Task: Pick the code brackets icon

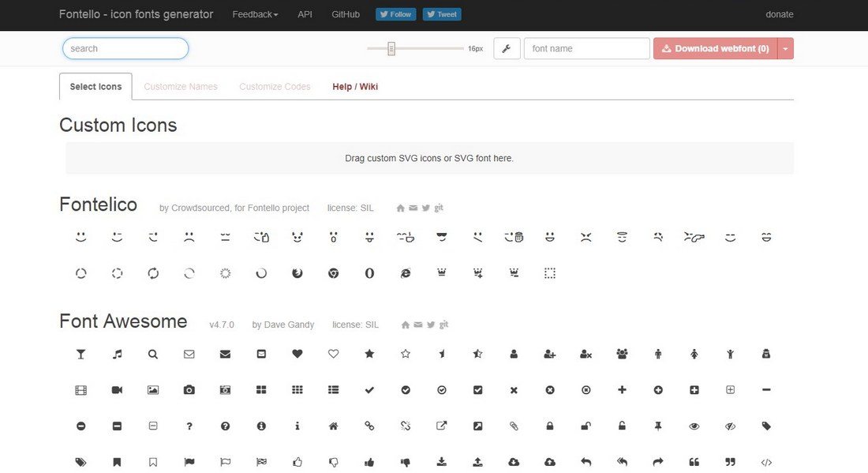Action: (x=766, y=463)
